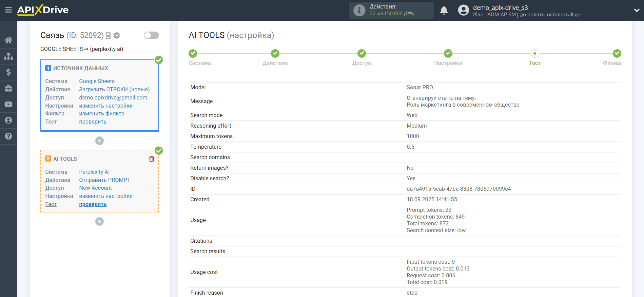Open the connections sitemap icon
The width and height of the screenshot is (644, 297).
point(8,56)
